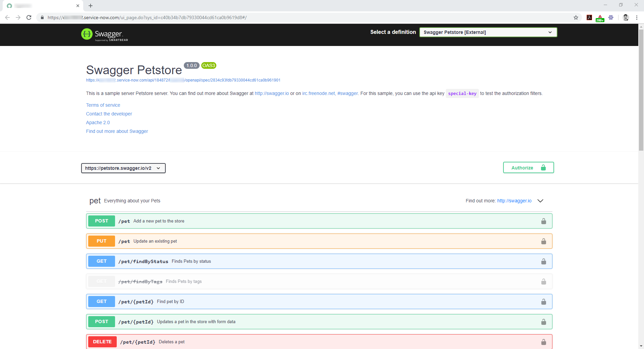Reload the current page
The width and height of the screenshot is (644, 349).
(x=29, y=17)
